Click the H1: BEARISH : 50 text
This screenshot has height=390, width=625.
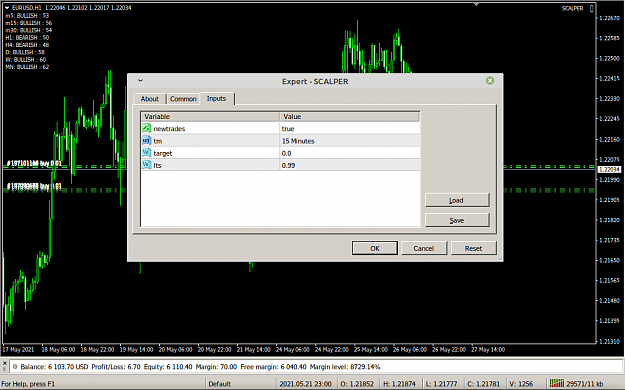click(x=27, y=37)
